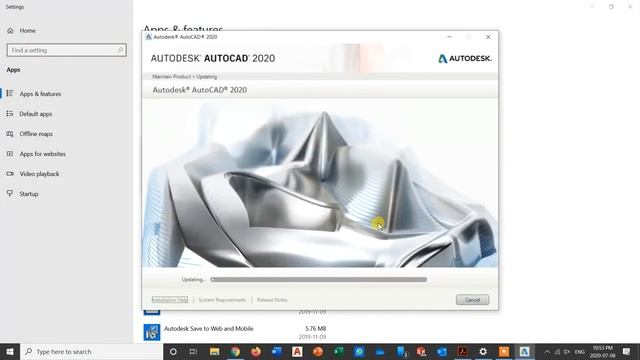The width and height of the screenshot is (640, 360).
Task: Open Microsoft Word from the taskbar
Action: click(x=277, y=351)
